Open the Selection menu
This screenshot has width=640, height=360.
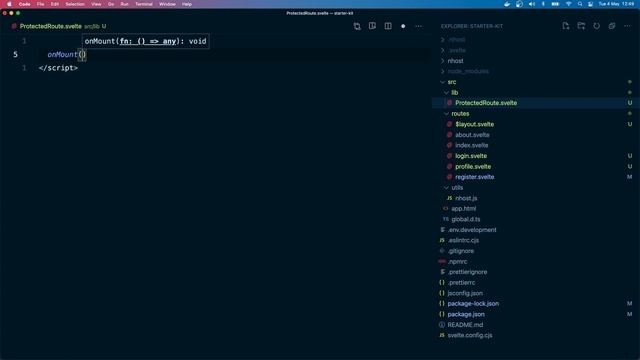pos(75,4)
